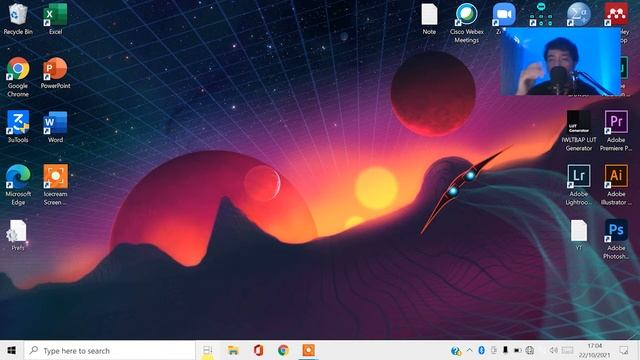Viewport: 640px width, 360px height.
Task: Select the Prefs file on desktop
Action: [18, 235]
